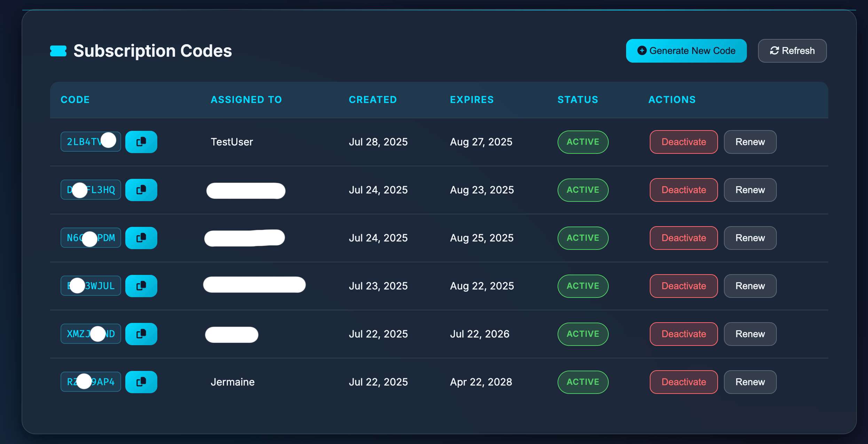This screenshot has width=868, height=444.
Task: Copy the subscription code ending in FL3HQ
Action: coord(141,190)
